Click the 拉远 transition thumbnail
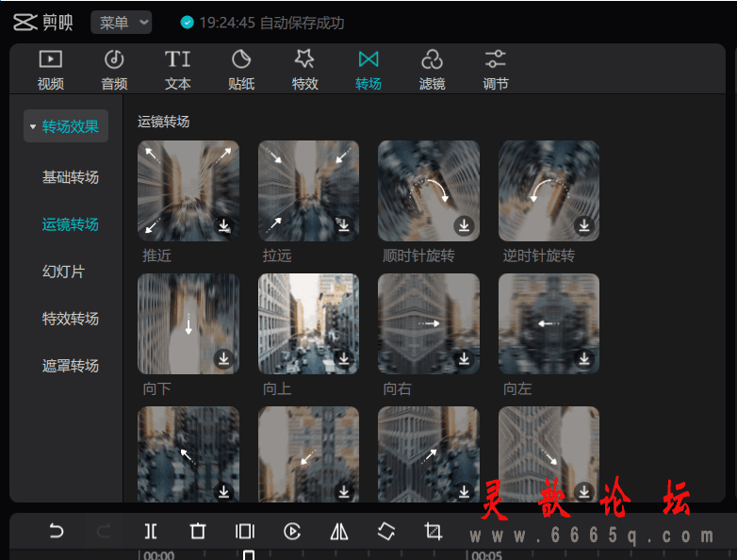The width and height of the screenshot is (737, 560). pos(308,190)
